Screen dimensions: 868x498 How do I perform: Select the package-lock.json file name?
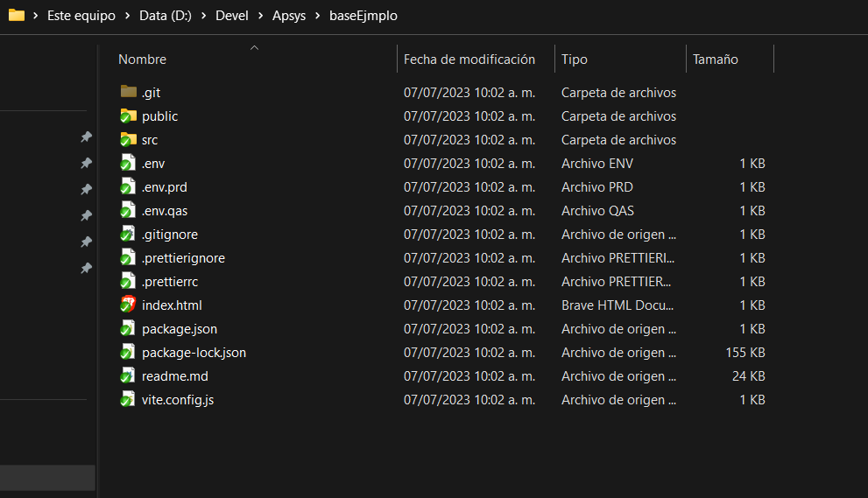click(194, 352)
